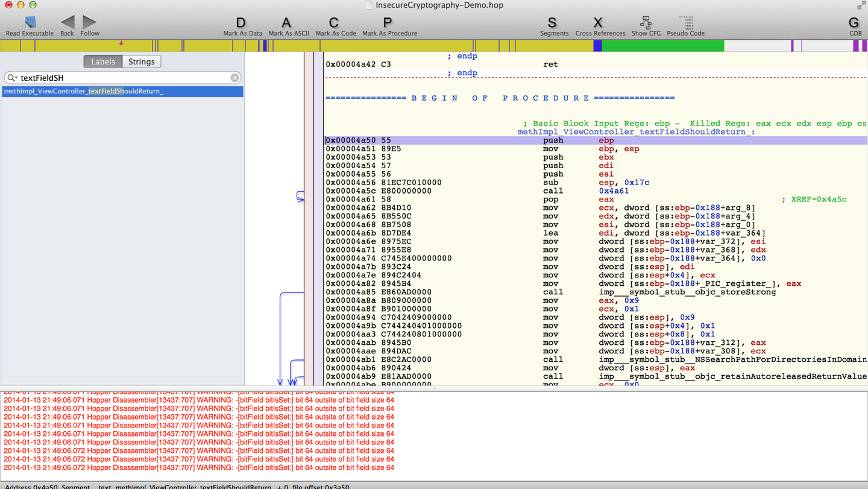This screenshot has height=489, width=868.
Task: Open the search magnifier options dropdown
Action: tap(12, 78)
